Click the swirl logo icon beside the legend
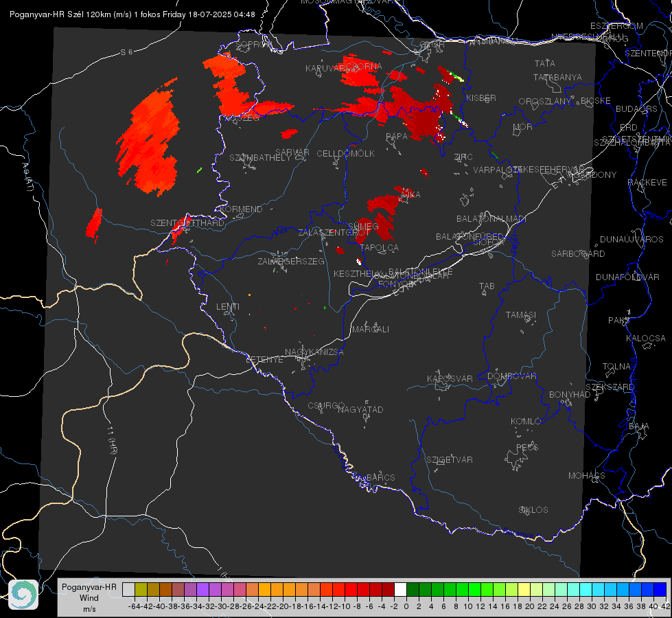The image size is (672, 618). (23, 594)
